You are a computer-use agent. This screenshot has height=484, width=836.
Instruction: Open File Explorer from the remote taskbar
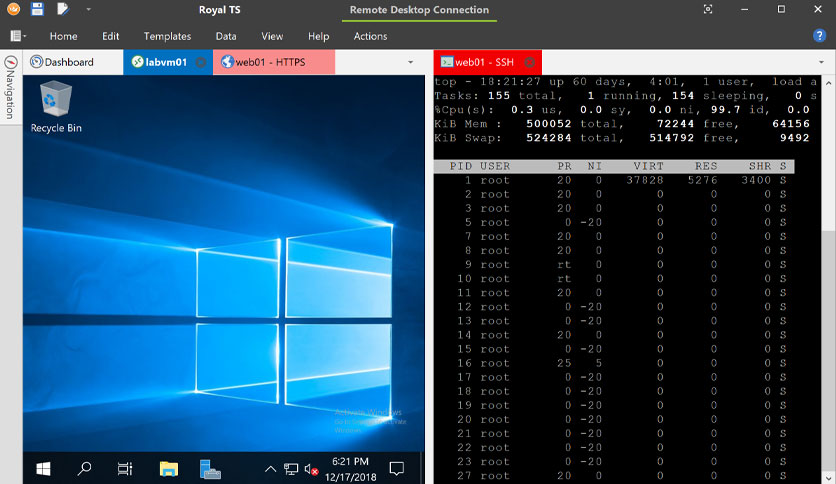pyautogui.click(x=168, y=469)
